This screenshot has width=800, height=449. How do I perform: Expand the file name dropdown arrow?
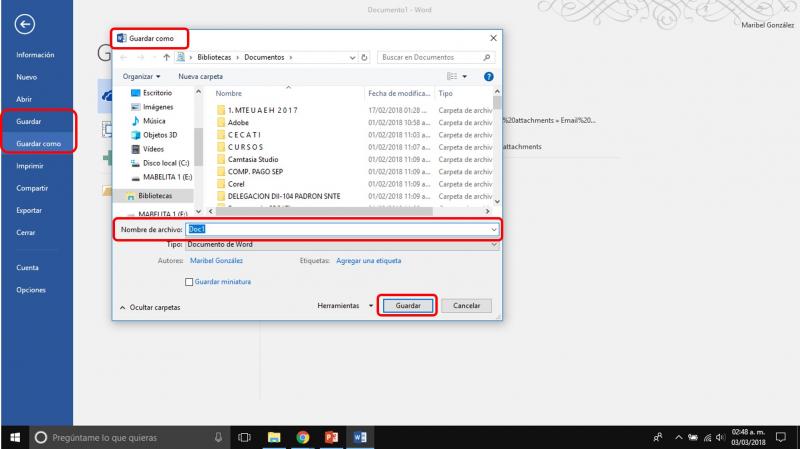(x=494, y=230)
